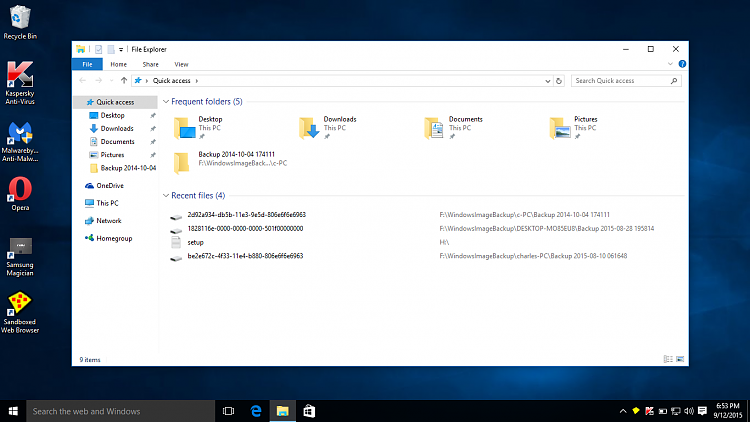This screenshot has height=422, width=750.
Task: Select the Desktop frequent folder
Action: click(x=198, y=128)
